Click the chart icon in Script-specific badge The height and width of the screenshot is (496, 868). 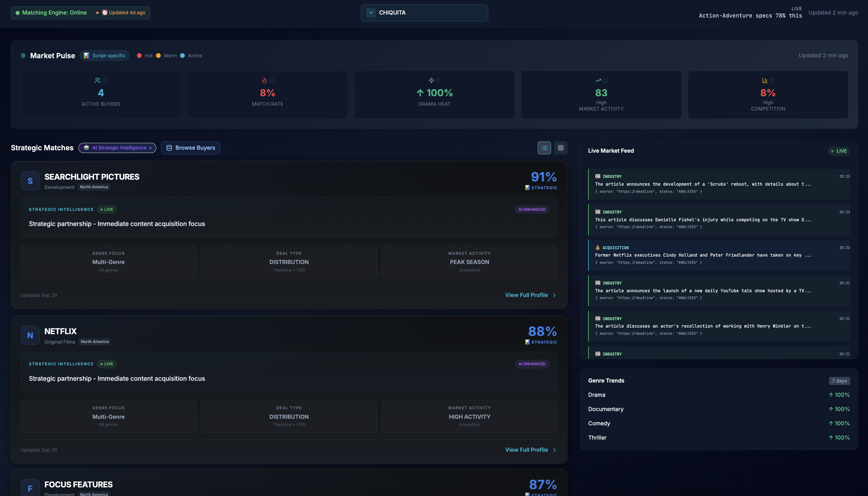point(86,56)
